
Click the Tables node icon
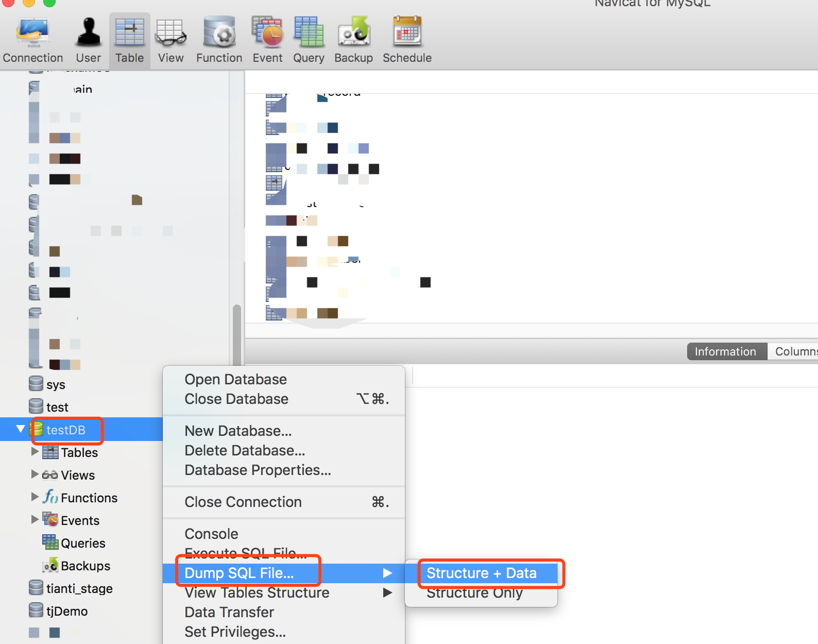[x=50, y=452]
